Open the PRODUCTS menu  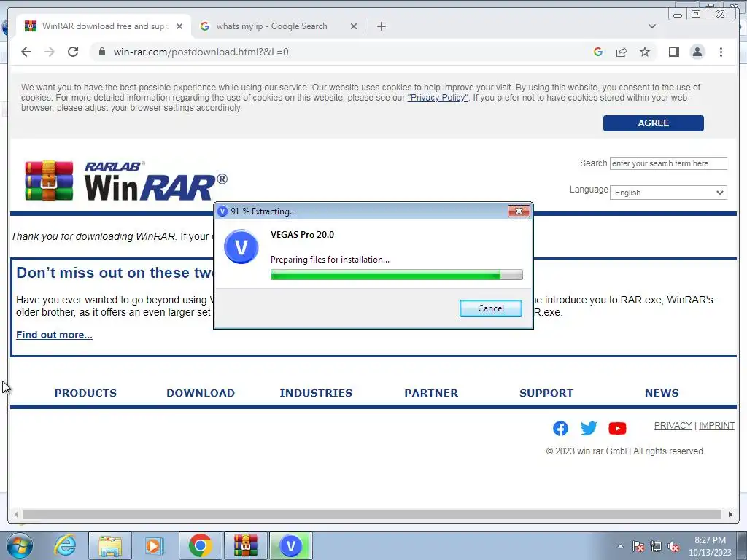coord(85,393)
